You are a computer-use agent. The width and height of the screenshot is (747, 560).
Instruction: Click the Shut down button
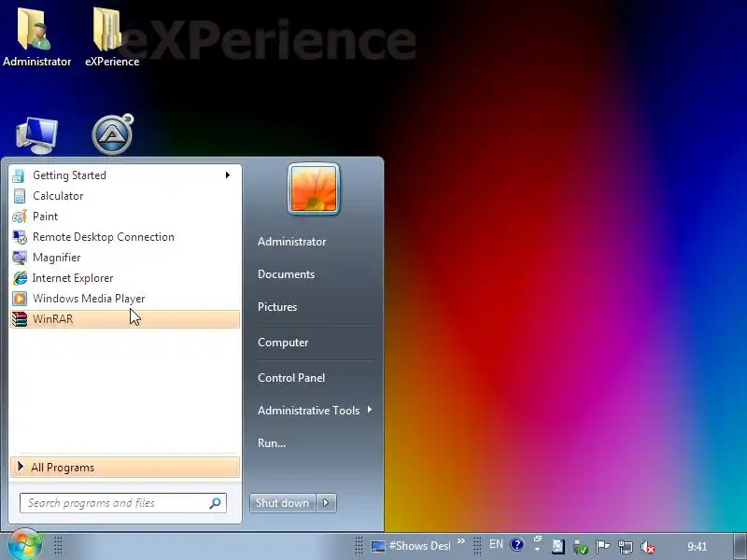[x=282, y=503]
